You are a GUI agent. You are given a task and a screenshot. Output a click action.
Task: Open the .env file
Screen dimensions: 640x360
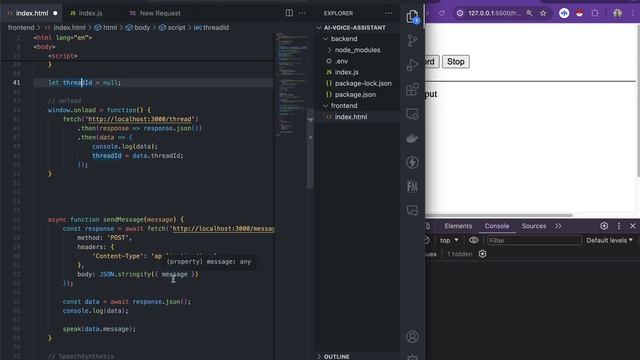[x=341, y=61]
